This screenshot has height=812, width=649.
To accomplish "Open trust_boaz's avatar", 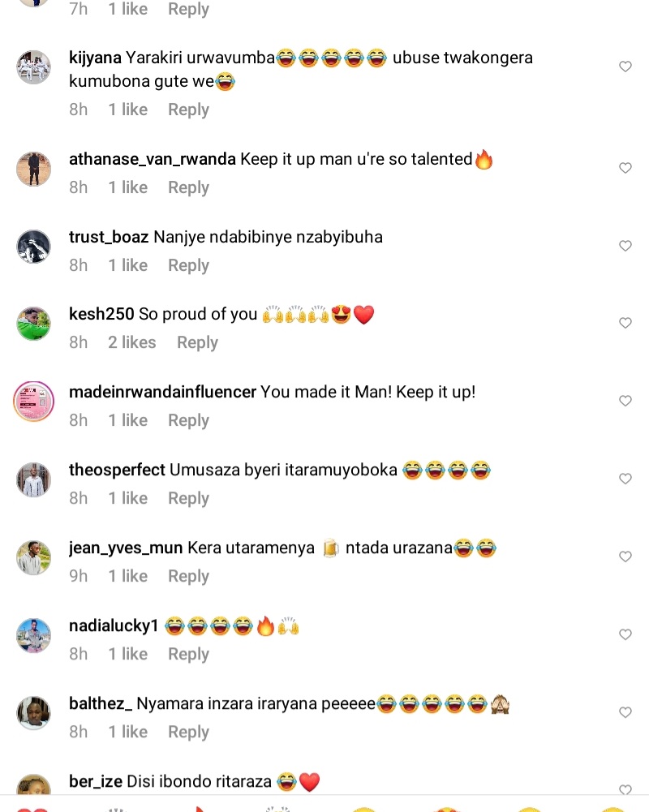I will point(34,247).
